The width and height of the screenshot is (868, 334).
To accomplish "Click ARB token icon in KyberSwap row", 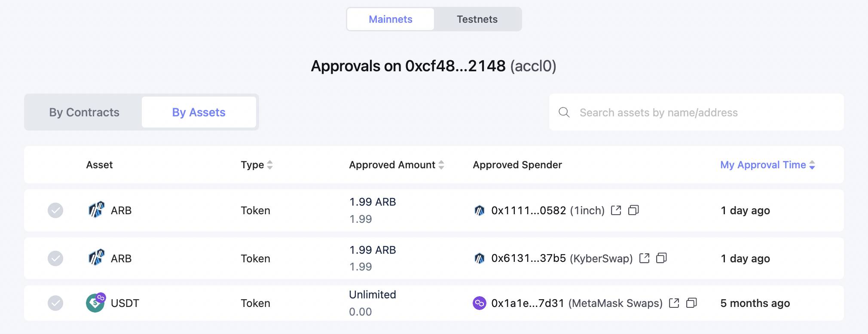I will [96, 258].
